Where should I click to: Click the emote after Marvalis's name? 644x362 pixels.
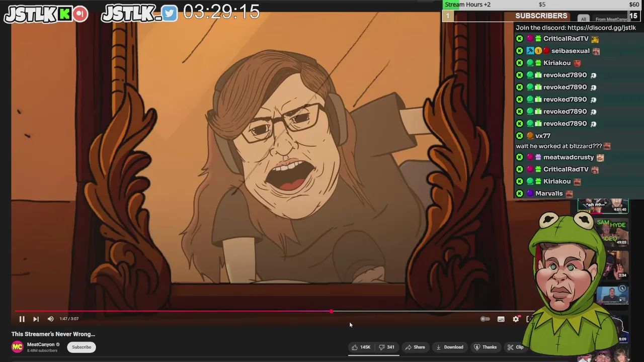click(569, 194)
